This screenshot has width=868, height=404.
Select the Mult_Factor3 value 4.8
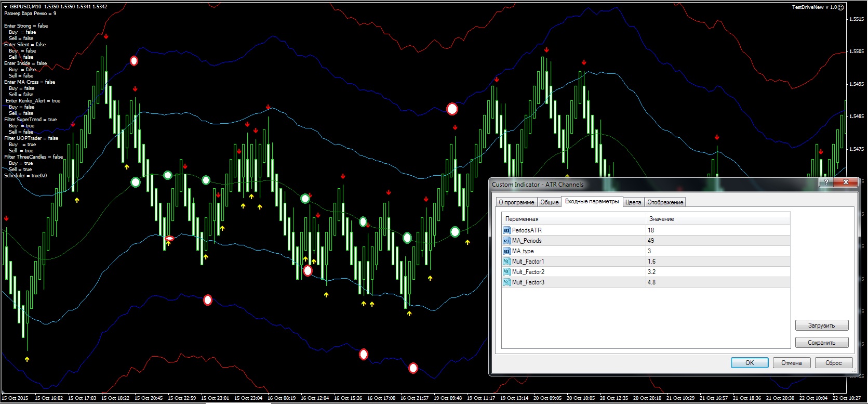tap(718, 282)
